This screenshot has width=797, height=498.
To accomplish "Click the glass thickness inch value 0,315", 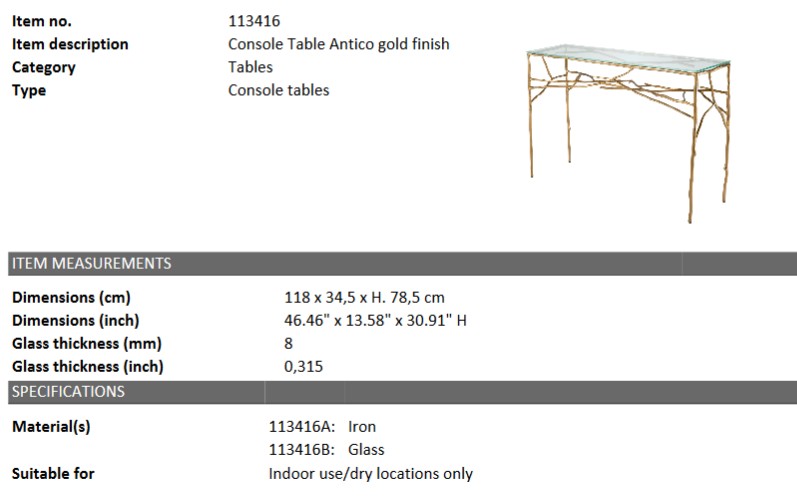I will 303,366.
